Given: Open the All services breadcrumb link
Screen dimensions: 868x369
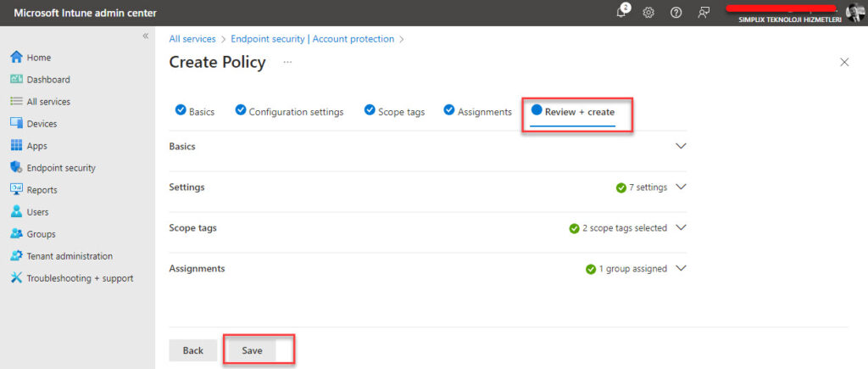Looking at the screenshot, I should click(192, 39).
